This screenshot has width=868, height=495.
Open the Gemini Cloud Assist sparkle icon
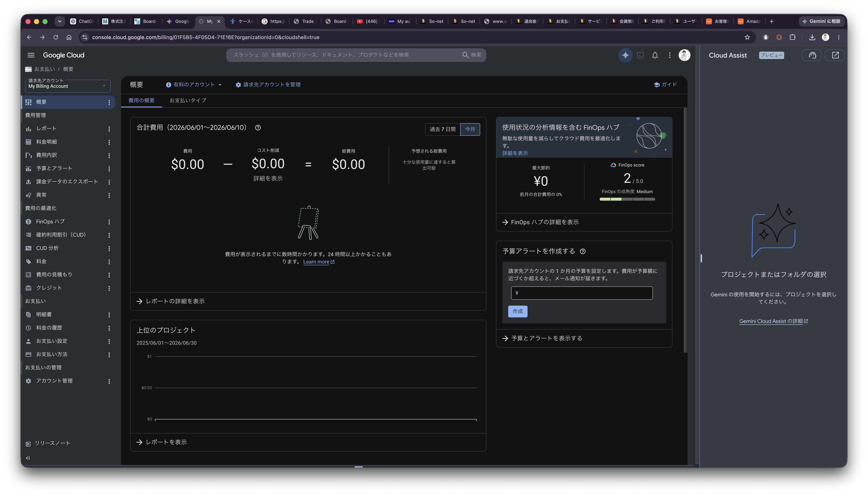(x=625, y=55)
